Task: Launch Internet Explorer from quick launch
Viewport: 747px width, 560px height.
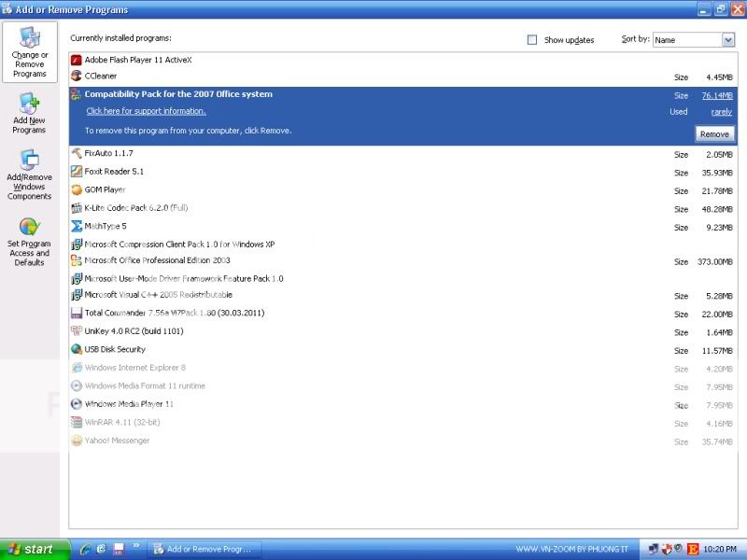Action: click(86, 549)
